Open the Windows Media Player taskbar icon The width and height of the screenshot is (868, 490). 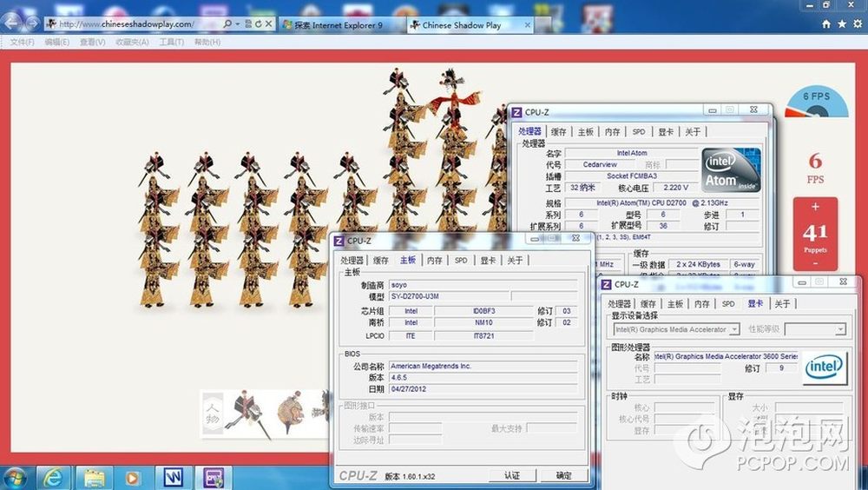click(x=132, y=477)
